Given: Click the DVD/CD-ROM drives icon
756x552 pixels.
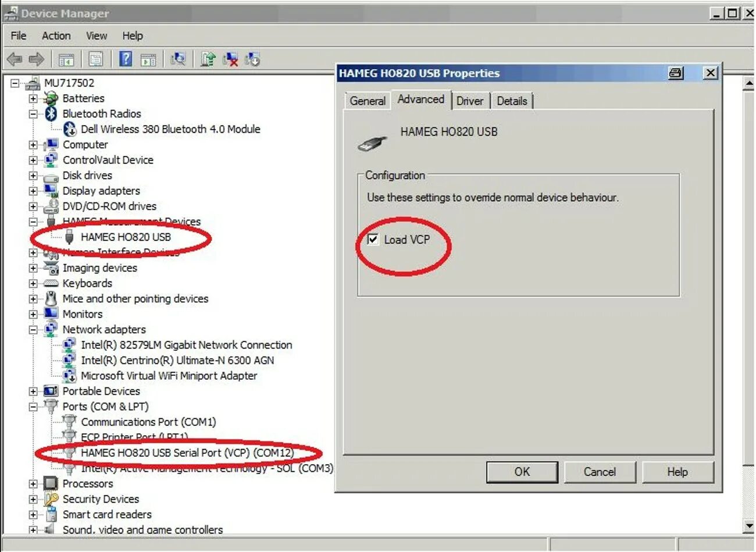Looking at the screenshot, I should pos(51,206).
